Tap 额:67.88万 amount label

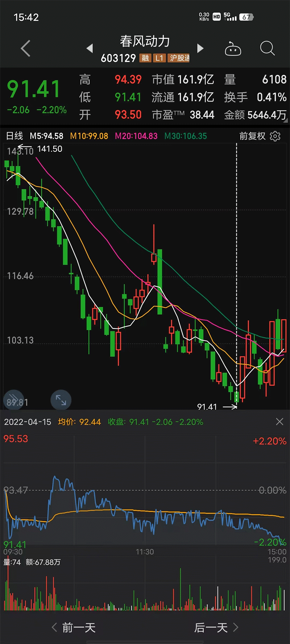pyautogui.click(x=43, y=562)
